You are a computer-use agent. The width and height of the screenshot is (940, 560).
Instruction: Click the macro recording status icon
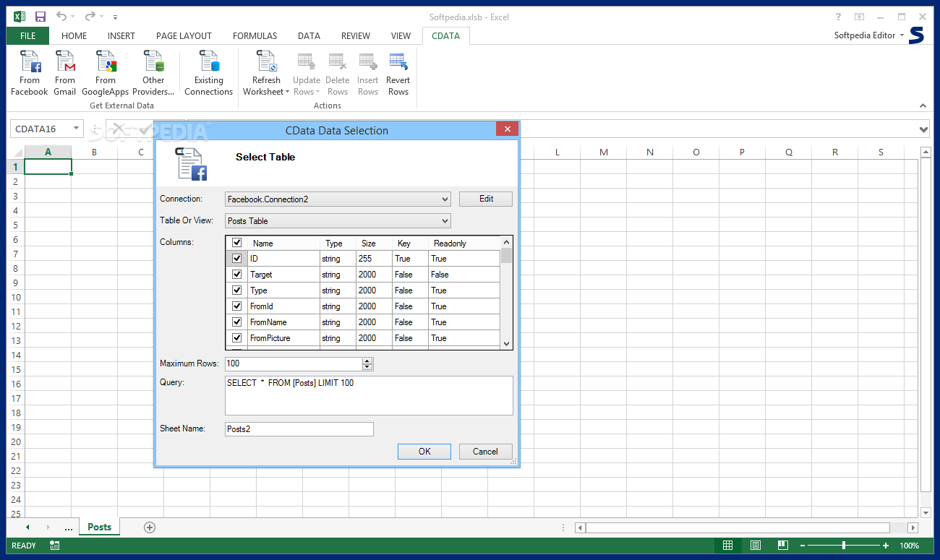[x=55, y=546]
